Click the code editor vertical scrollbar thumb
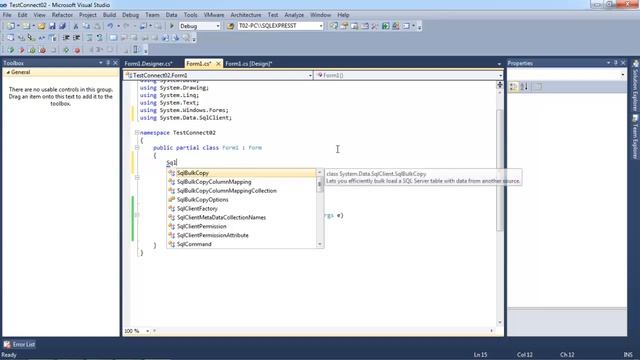 click(500, 171)
